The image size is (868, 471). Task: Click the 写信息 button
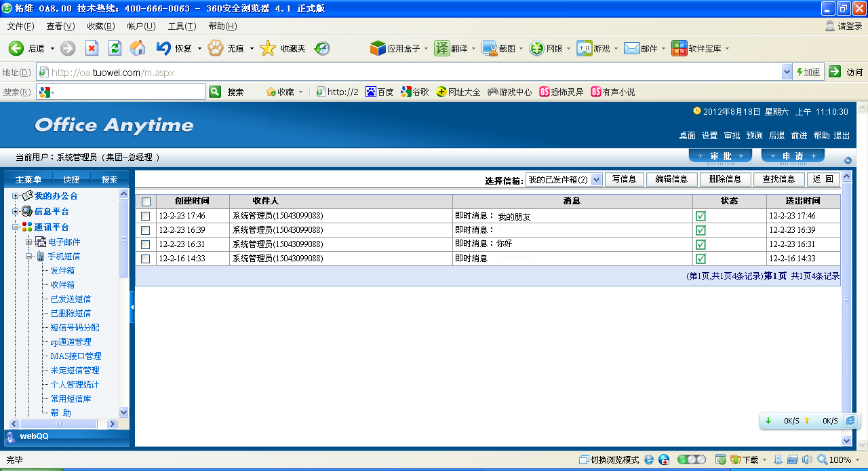624,179
